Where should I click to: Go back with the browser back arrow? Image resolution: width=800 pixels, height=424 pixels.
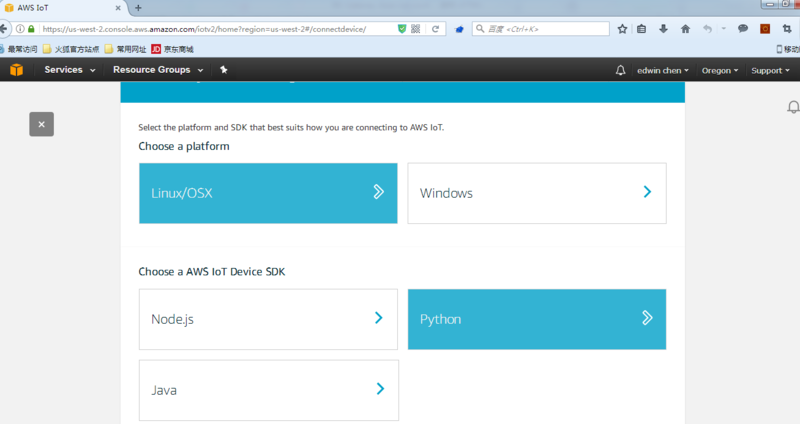4,29
